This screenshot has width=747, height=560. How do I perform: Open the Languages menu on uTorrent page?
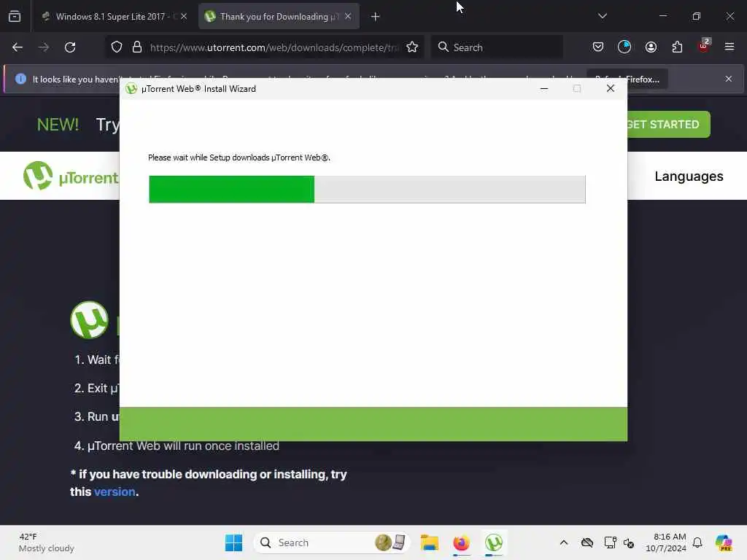point(689,176)
